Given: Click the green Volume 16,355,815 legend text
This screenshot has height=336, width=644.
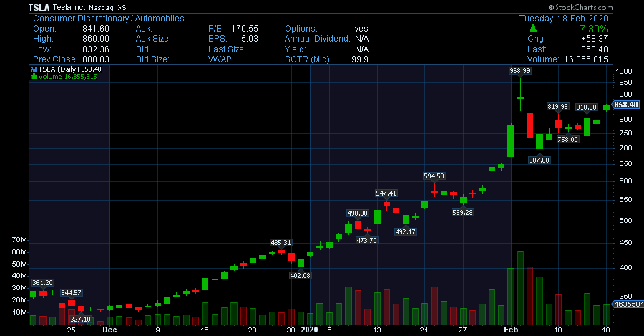Looking at the screenshot, I should coord(68,77).
